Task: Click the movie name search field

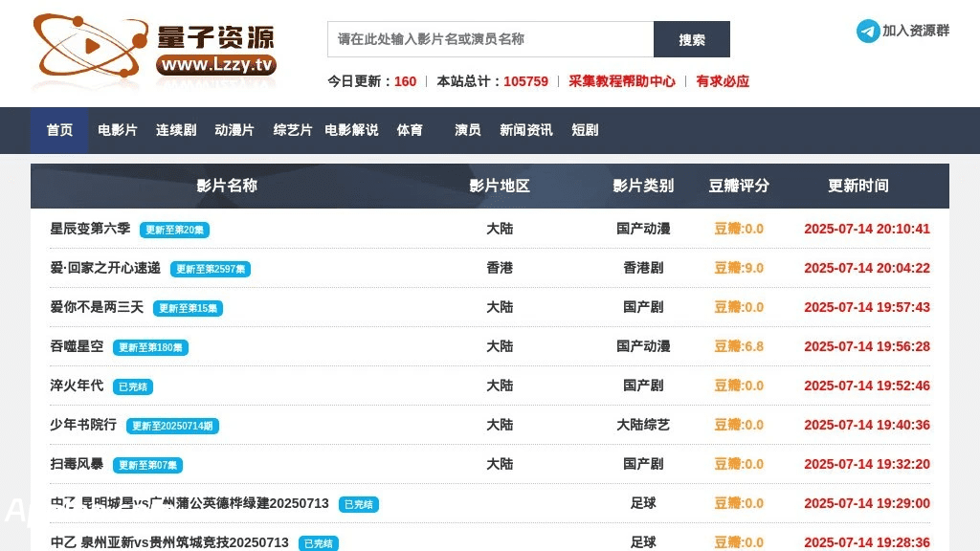Action: (x=491, y=39)
